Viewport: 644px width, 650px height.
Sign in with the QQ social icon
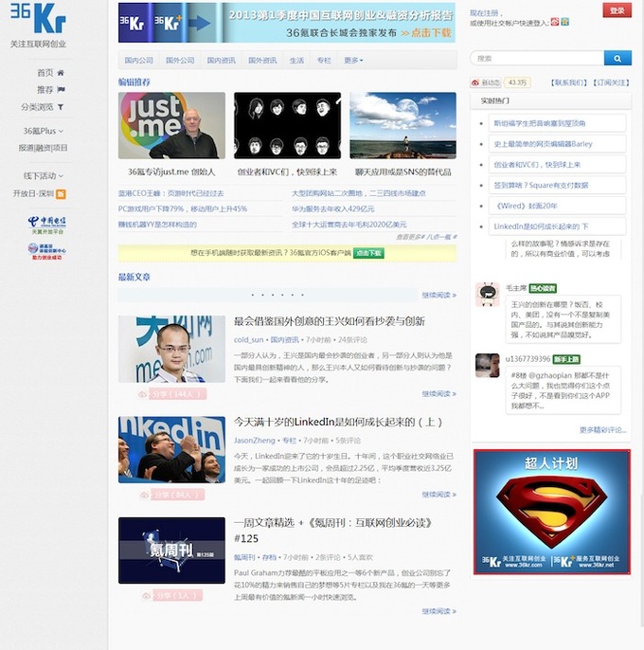(564, 22)
